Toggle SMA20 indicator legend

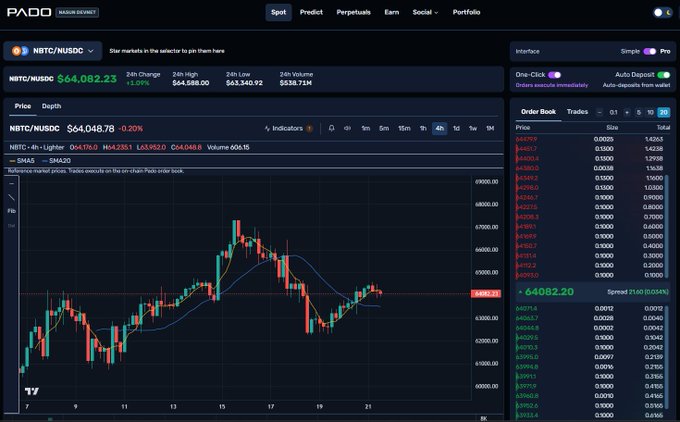pyautogui.click(x=56, y=161)
